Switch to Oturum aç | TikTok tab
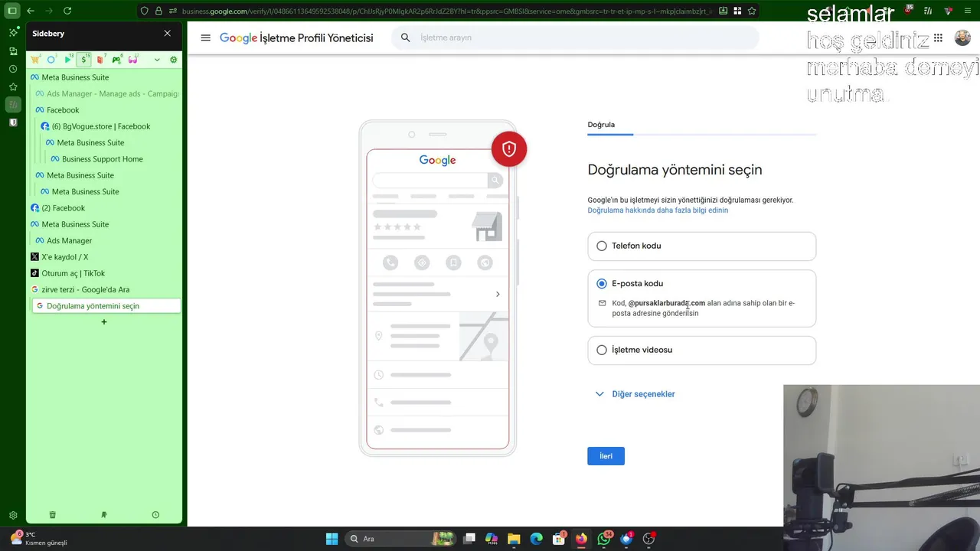 click(x=105, y=273)
